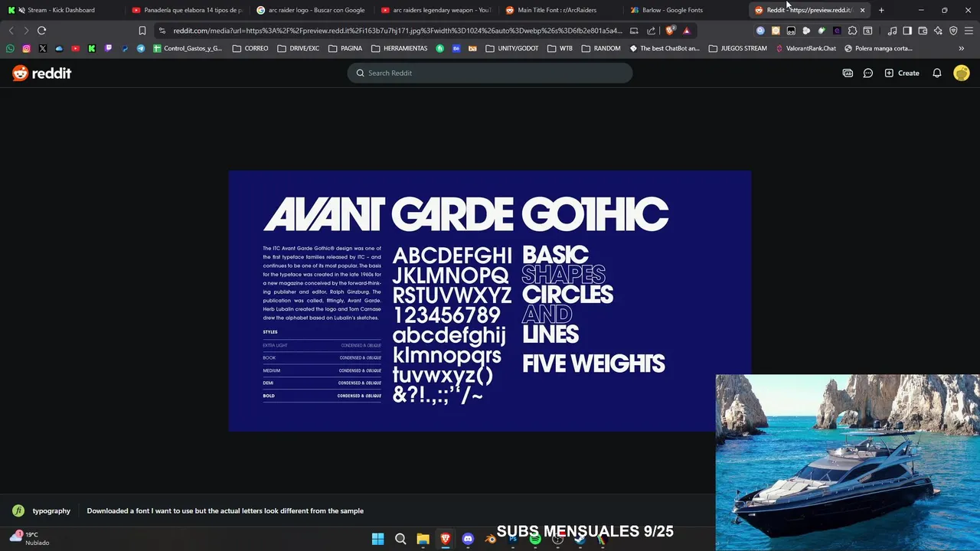The height and width of the screenshot is (551, 980).
Task: Open File Explorer from taskbar
Action: [423, 539]
